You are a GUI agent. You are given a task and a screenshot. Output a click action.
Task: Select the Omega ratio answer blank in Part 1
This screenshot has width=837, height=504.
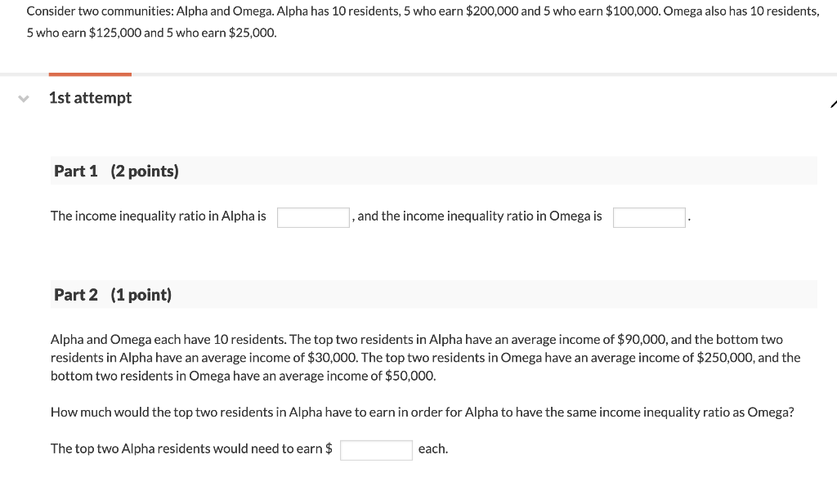[x=649, y=216]
